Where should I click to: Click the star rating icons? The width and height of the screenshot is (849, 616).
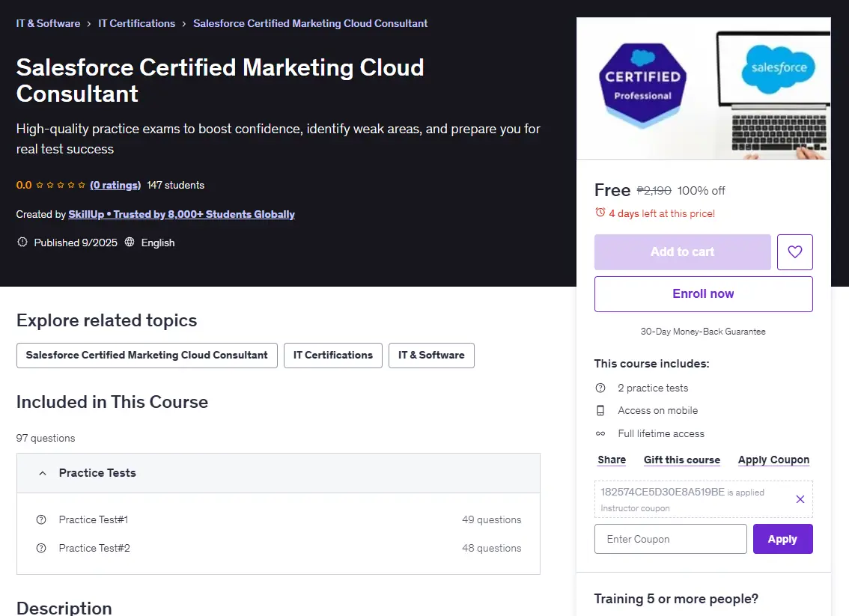pos(61,185)
